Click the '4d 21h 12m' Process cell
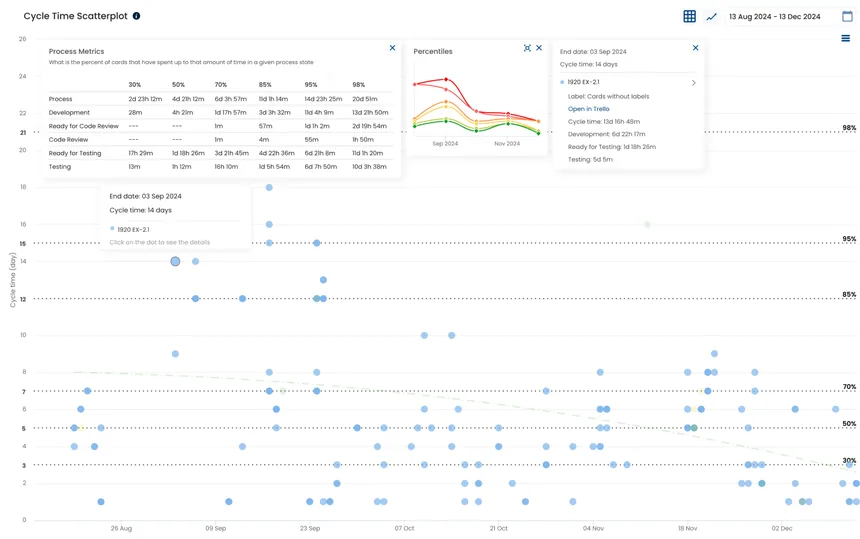The width and height of the screenshot is (860, 539). (188, 99)
